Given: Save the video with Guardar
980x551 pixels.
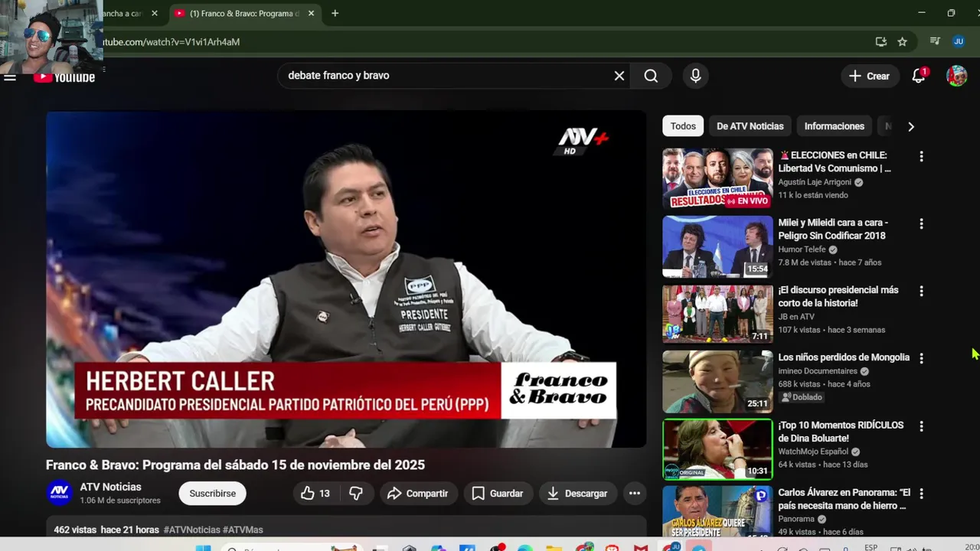Looking at the screenshot, I should pos(498,494).
